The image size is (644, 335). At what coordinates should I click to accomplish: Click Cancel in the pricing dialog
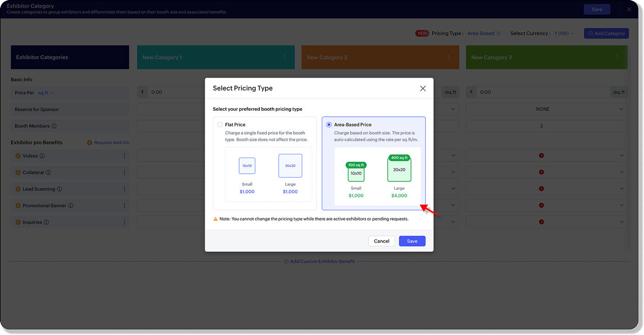click(382, 241)
